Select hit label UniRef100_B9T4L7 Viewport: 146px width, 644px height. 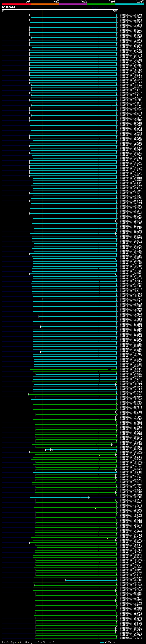[131, 77]
